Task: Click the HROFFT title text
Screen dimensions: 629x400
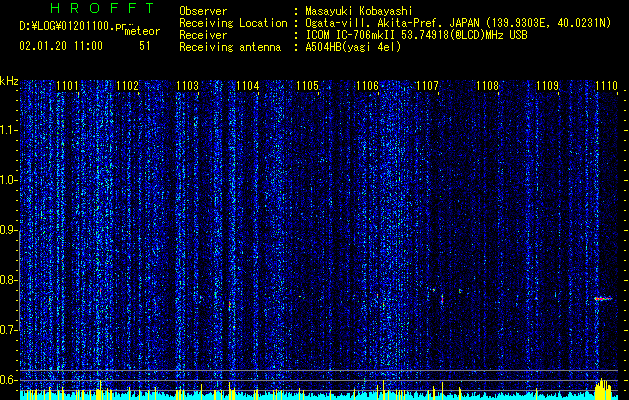Action: 103,8
